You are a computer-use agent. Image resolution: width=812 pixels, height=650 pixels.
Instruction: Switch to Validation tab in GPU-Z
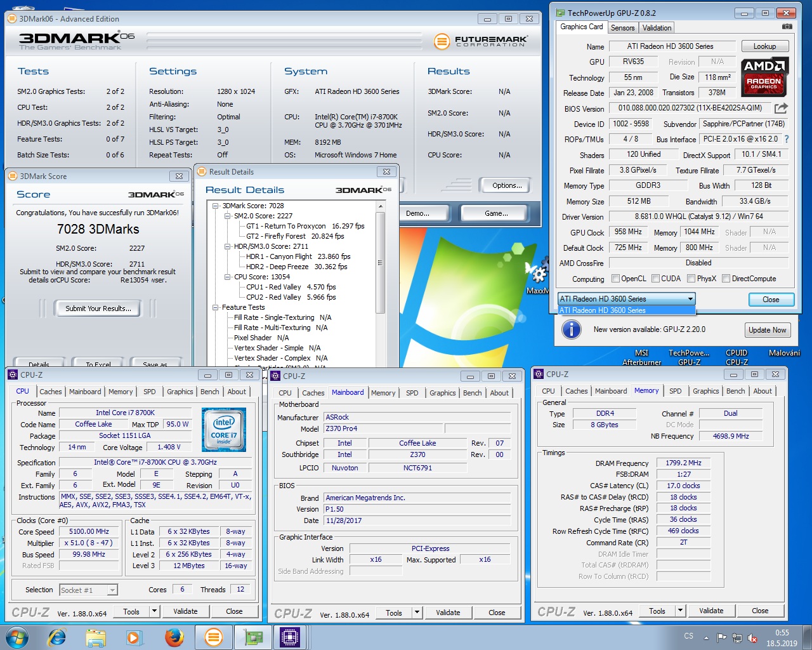click(657, 28)
